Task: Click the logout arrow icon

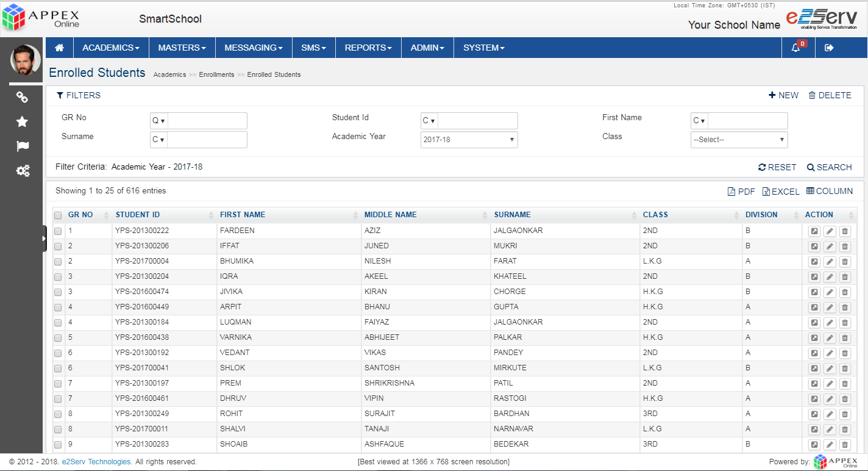Action: (x=829, y=48)
